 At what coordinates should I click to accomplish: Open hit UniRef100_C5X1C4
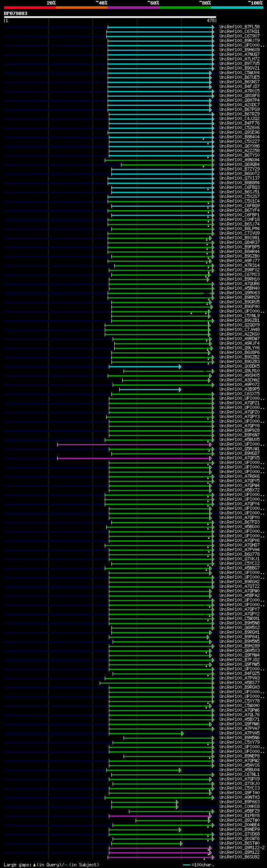tap(239, 201)
